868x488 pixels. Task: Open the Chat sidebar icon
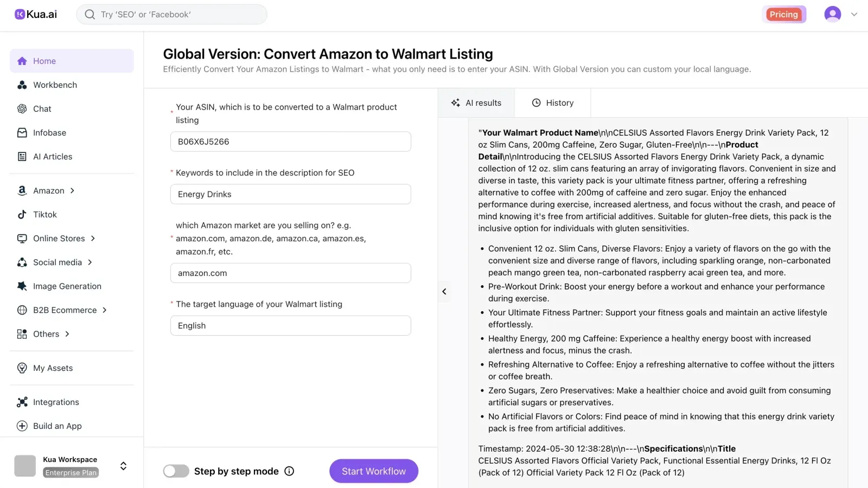pos(22,109)
